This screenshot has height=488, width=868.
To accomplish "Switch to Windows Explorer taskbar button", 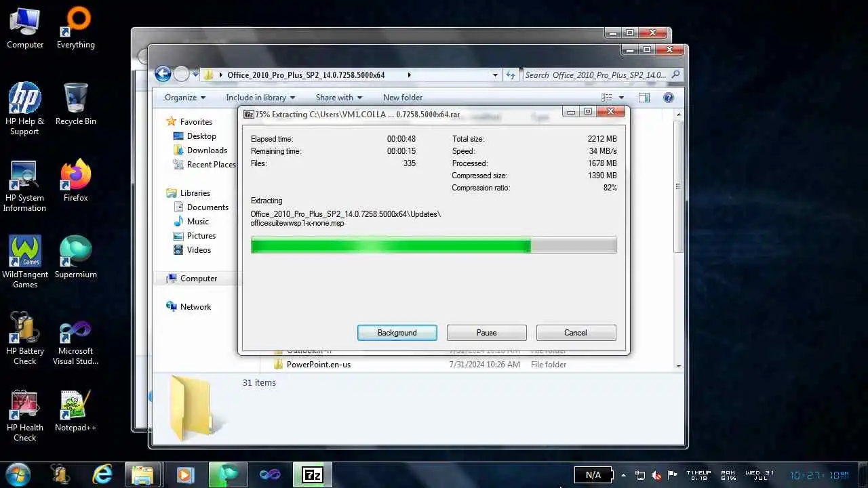I will [142, 474].
